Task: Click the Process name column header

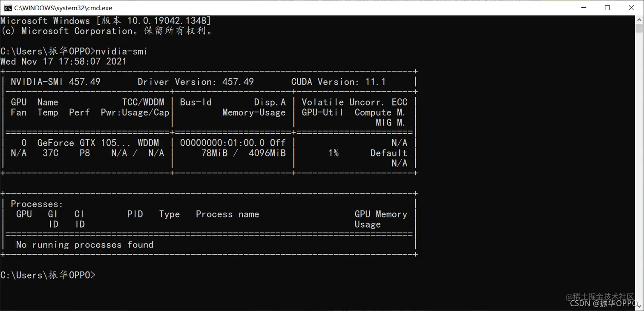Action: coord(227,214)
